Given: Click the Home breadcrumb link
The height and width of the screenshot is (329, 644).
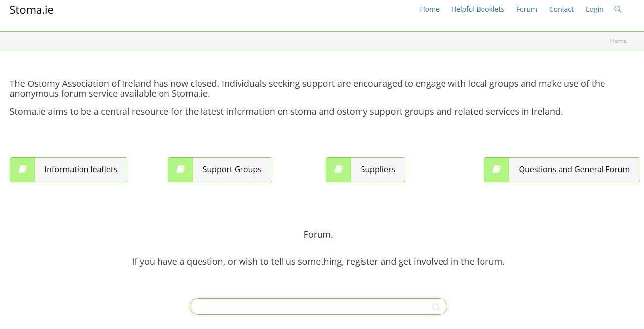Looking at the screenshot, I should pos(618,41).
